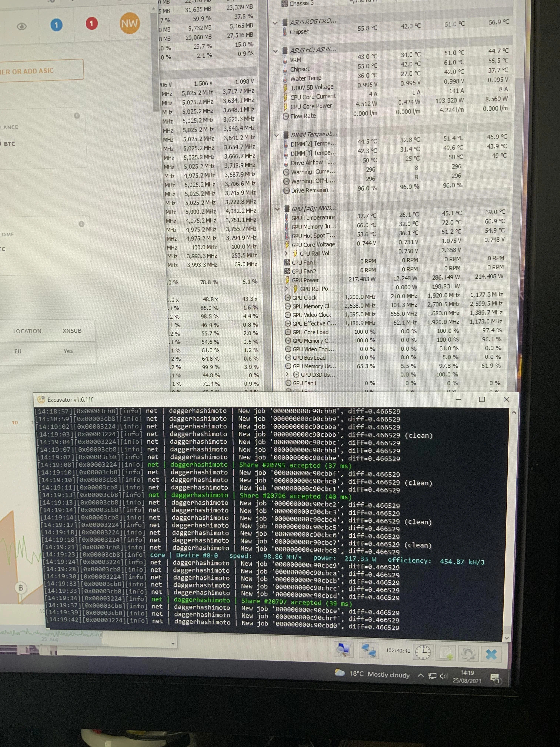Expand the GPU Rail Po... row
This screenshot has width=560, height=747.
(286, 288)
